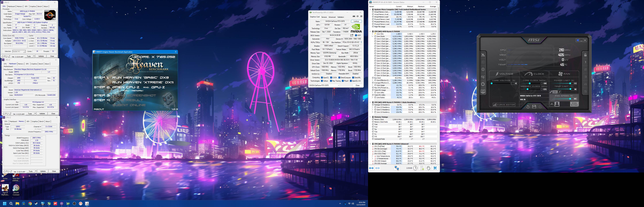644x207 pixels.
Task: Open Bench tab in top CPU-Z window
Action: 40,6
